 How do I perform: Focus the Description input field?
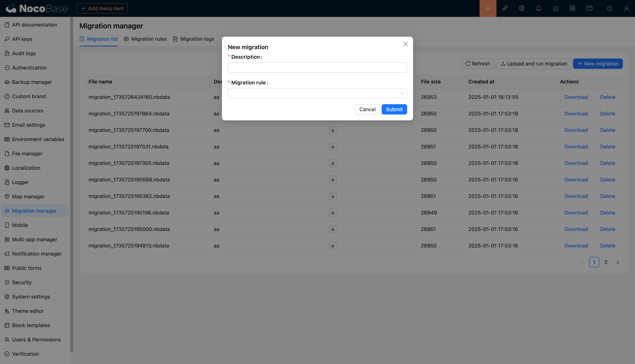click(317, 68)
